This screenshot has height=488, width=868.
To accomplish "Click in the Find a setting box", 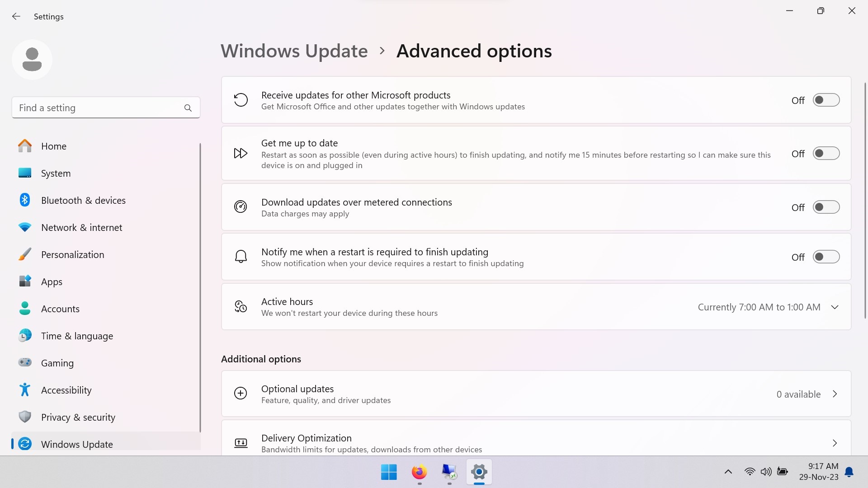I will tap(106, 108).
